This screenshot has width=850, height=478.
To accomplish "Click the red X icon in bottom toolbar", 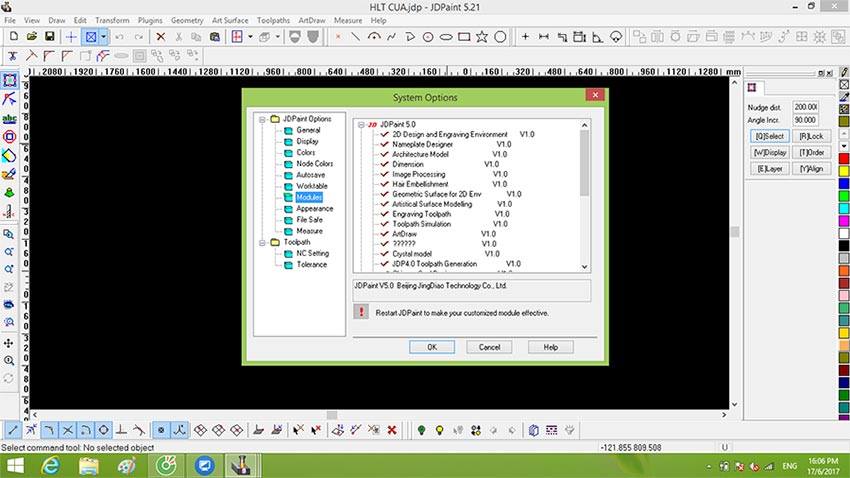I will (392, 430).
